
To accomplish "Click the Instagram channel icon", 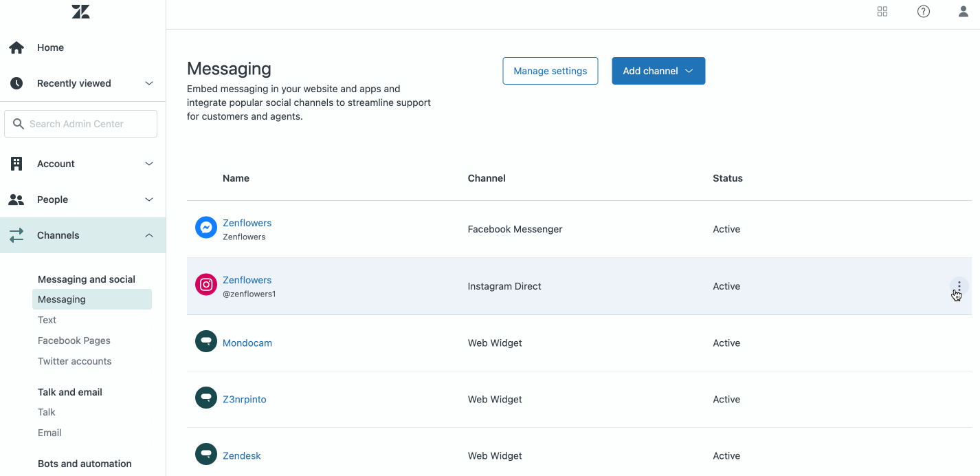I will (x=206, y=285).
